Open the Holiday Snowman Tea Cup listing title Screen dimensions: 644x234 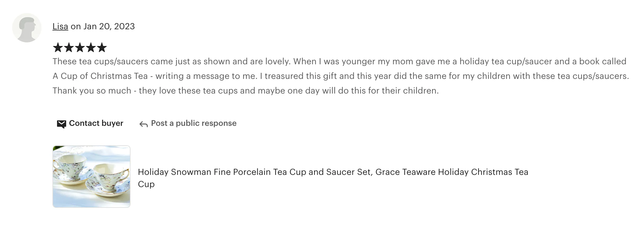pos(333,172)
